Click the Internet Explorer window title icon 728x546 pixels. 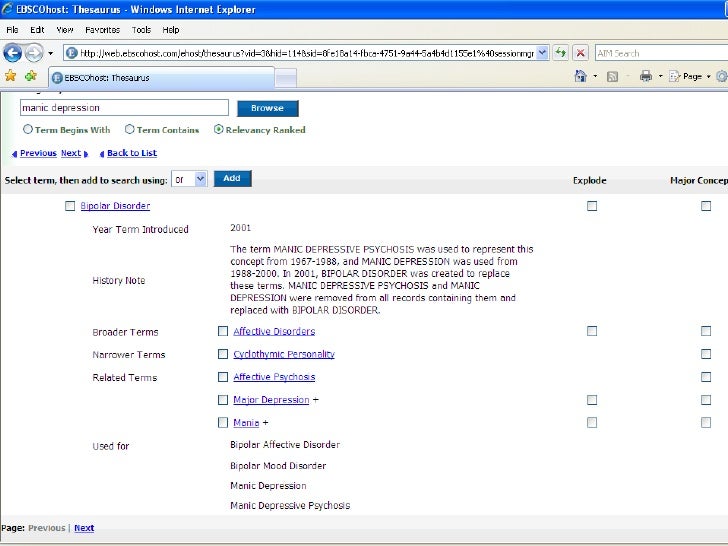point(7,9)
